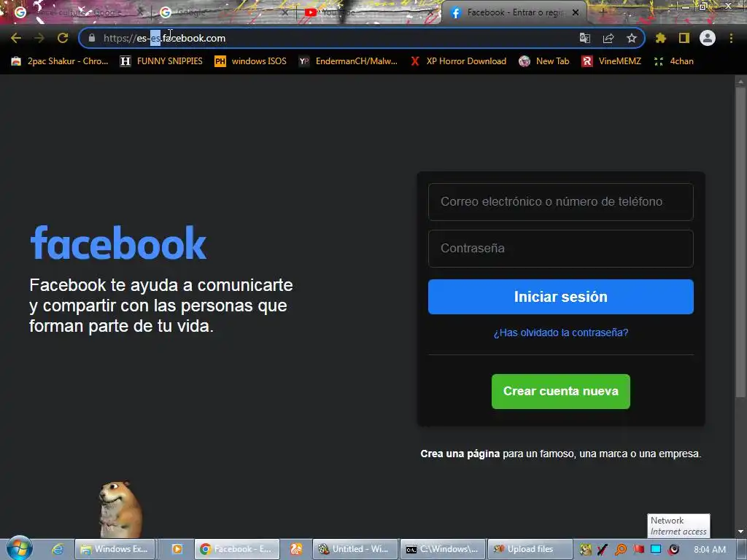Bookmark this tab with the star icon
This screenshot has width=747, height=560.
point(632,38)
